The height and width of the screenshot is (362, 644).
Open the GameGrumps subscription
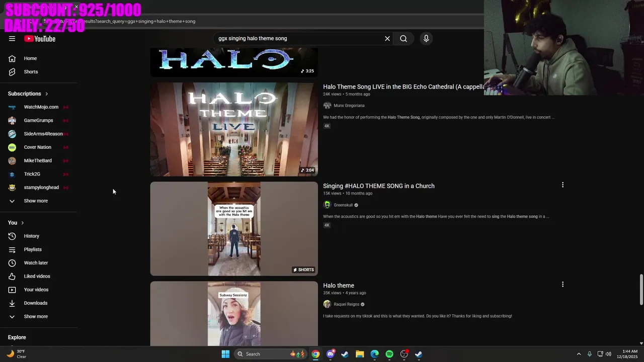[x=39, y=121]
